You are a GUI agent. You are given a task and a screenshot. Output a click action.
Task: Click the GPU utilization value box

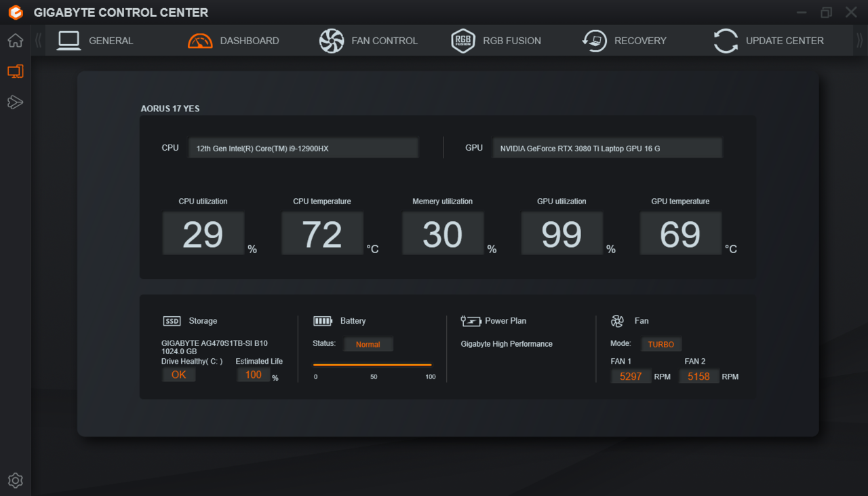click(561, 234)
